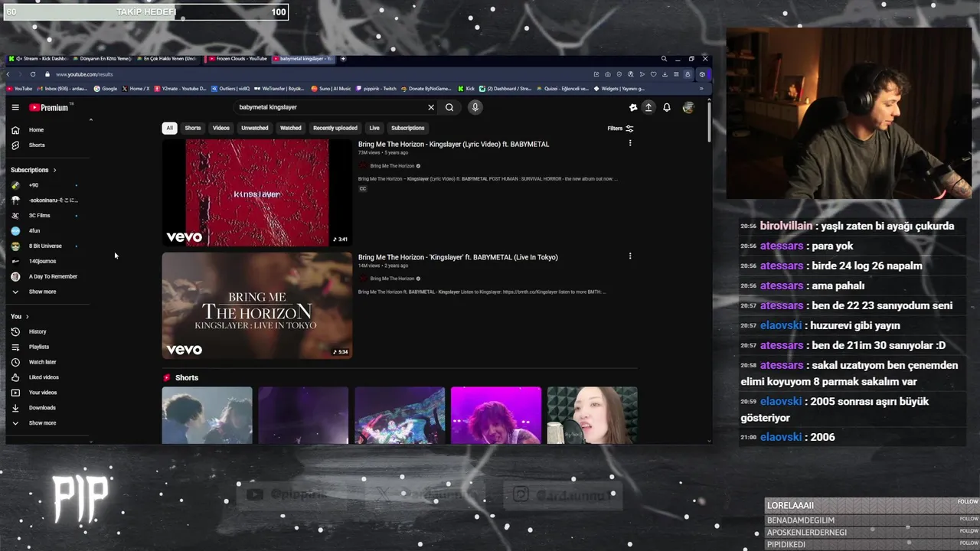Select the Watched filter chip

[291, 128]
